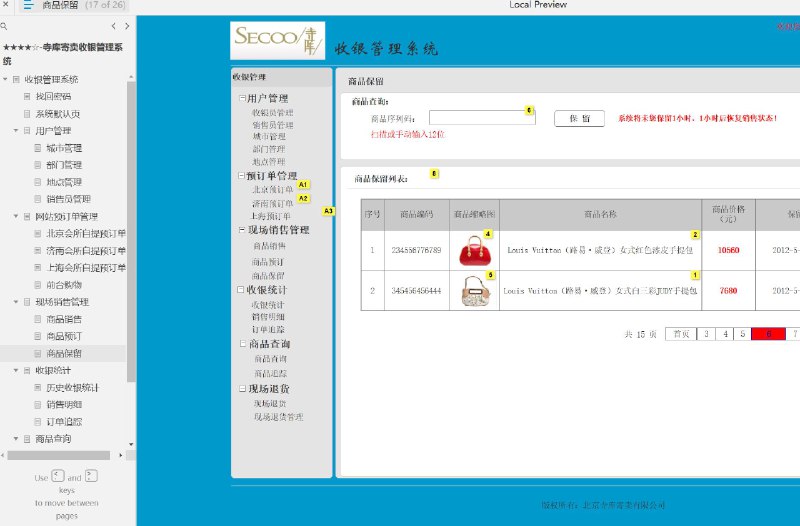The width and height of the screenshot is (800, 526).
Task: Open note marker A1 beside 北京预订单
Action: [303, 185]
